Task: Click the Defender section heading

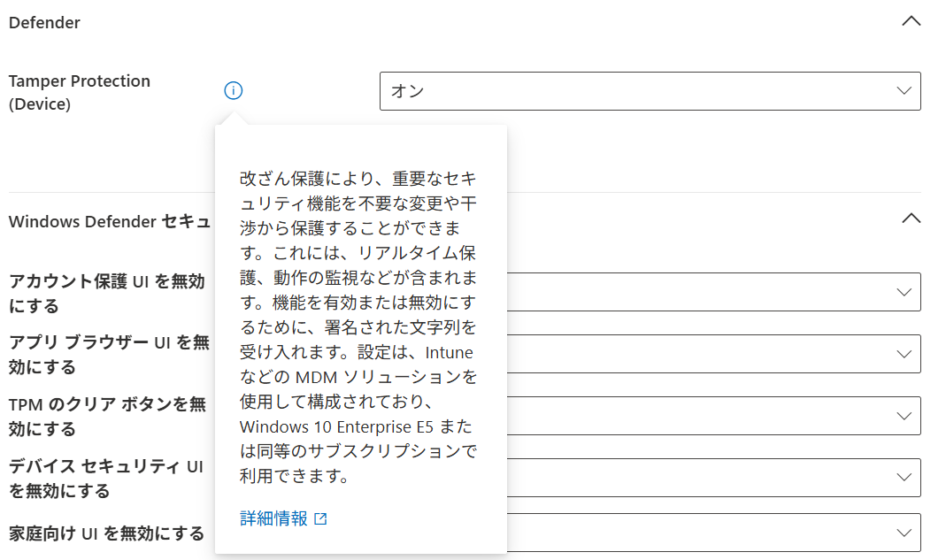Action: coord(44,22)
